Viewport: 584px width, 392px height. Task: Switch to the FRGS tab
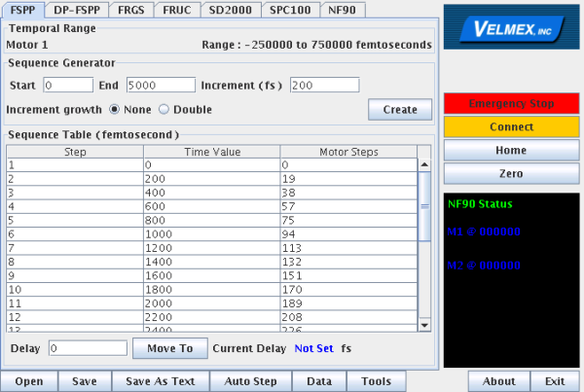[x=131, y=10]
